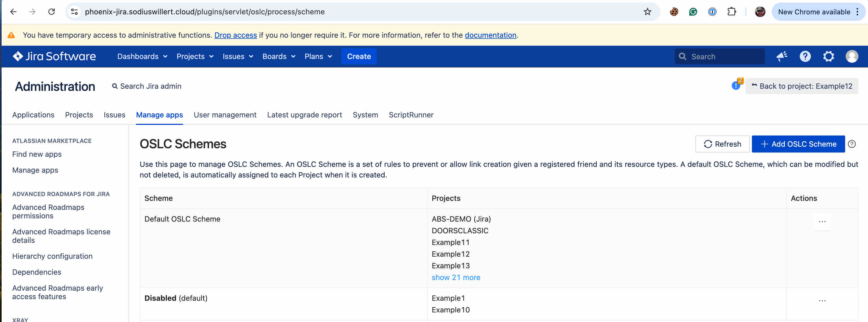Open Manage apps in the sidebar
Screen dimensions: 868x322
click(35, 170)
